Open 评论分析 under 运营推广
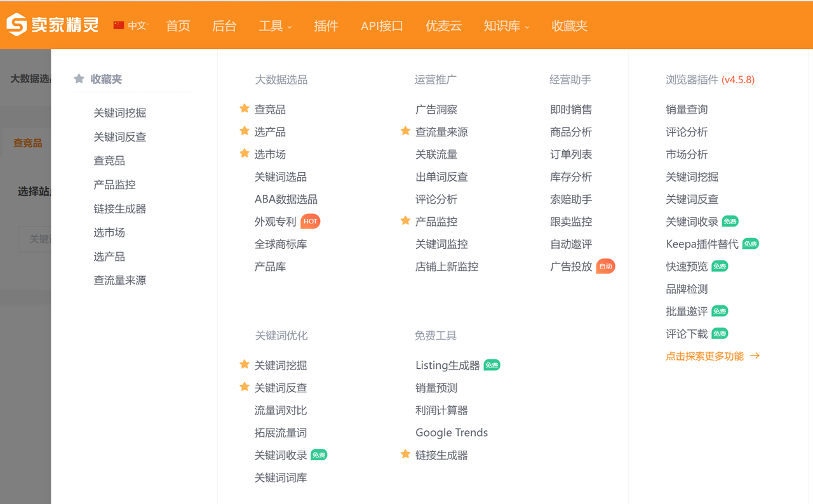 [436, 199]
